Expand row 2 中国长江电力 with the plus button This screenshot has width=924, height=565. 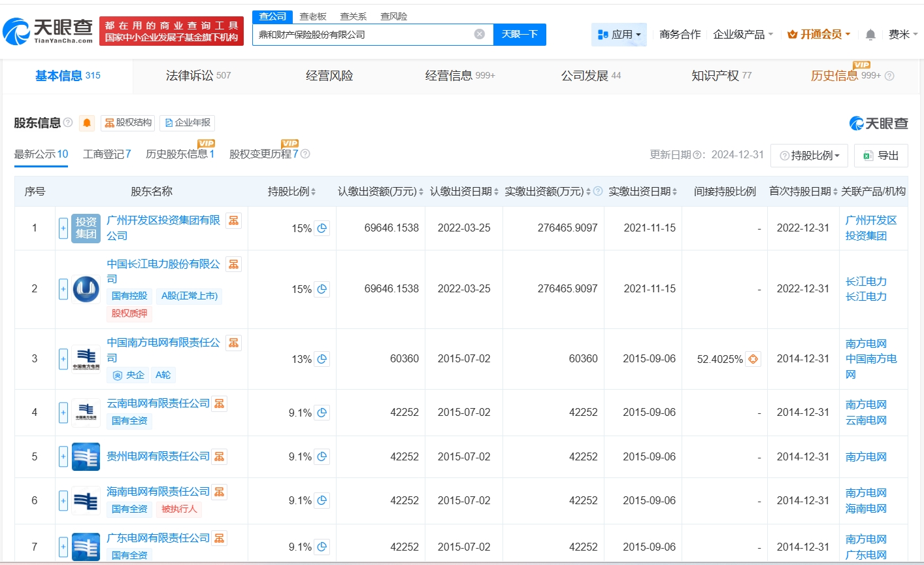(x=63, y=289)
